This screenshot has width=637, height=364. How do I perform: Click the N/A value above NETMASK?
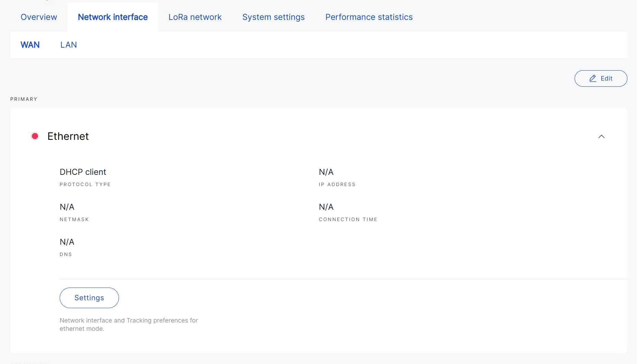(x=67, y=207)
